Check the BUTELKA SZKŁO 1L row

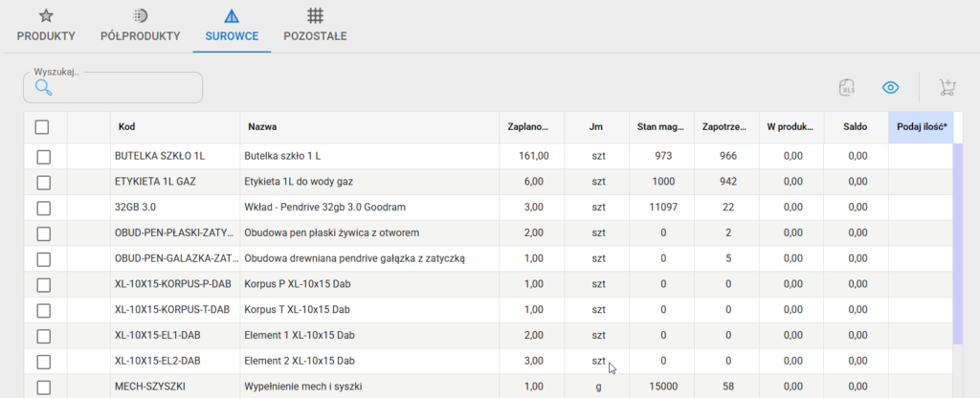(42, 156)
